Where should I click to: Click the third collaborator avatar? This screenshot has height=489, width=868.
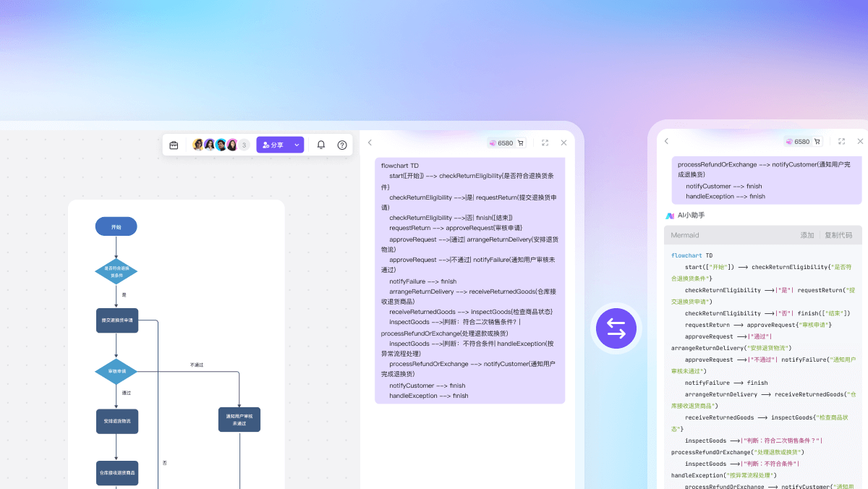click(x=221, y=145)
